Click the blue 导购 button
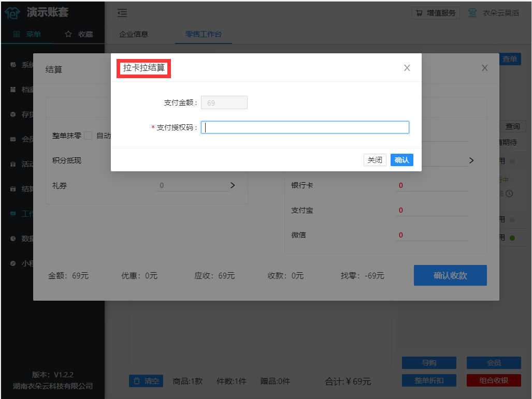This screenshot has width=532, height=399. [429, 363]
